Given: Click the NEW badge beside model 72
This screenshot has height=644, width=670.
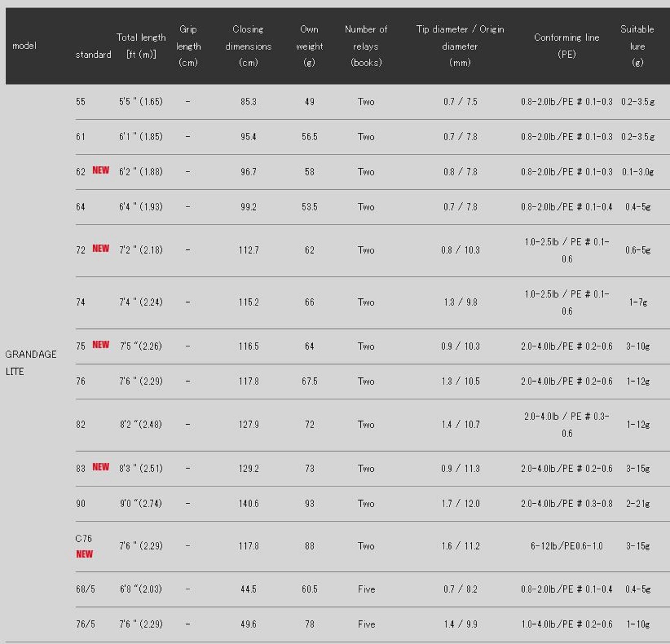Looking at the screenshot, I should coord(100,249).
